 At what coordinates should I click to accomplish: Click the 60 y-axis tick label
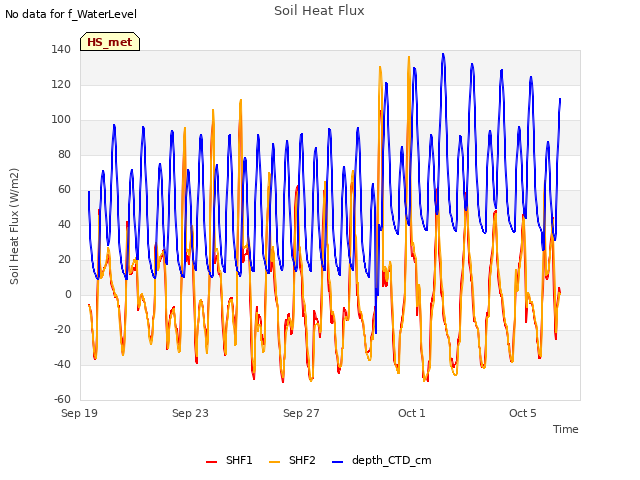[x=64, y=189]
